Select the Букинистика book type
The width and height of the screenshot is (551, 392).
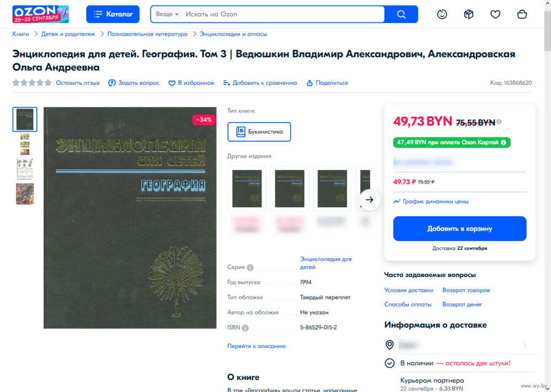259,132
